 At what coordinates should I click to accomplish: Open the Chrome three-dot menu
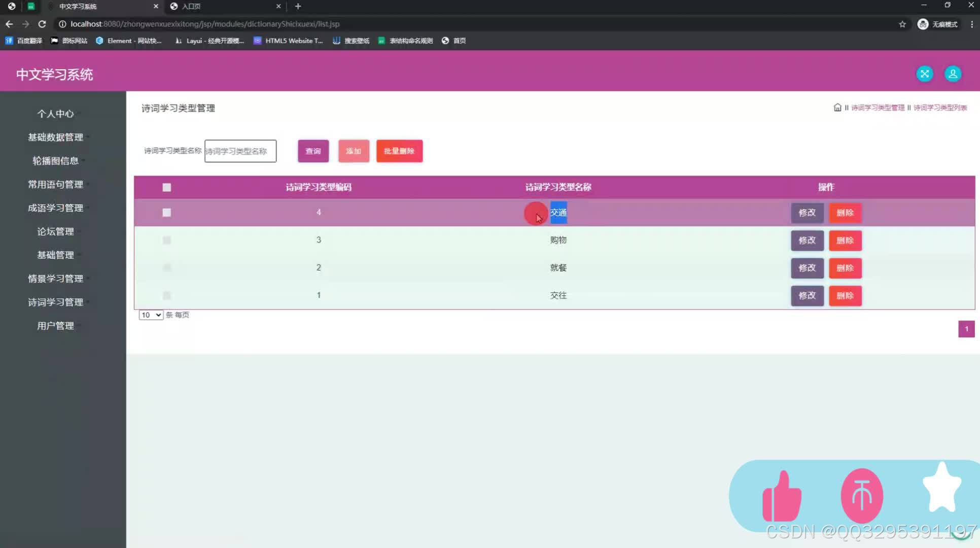972,24
